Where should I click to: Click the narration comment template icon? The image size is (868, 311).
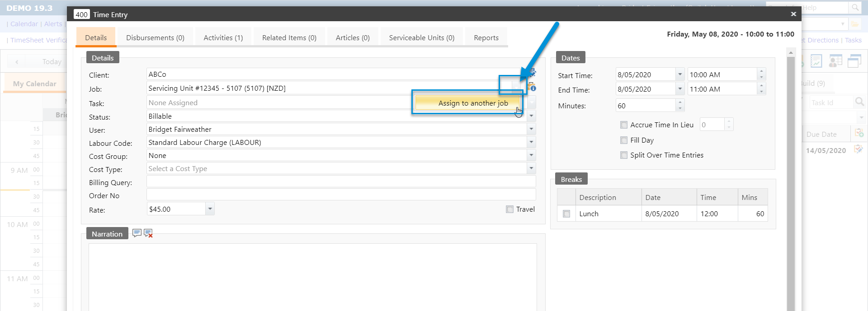tap(137, 233)
